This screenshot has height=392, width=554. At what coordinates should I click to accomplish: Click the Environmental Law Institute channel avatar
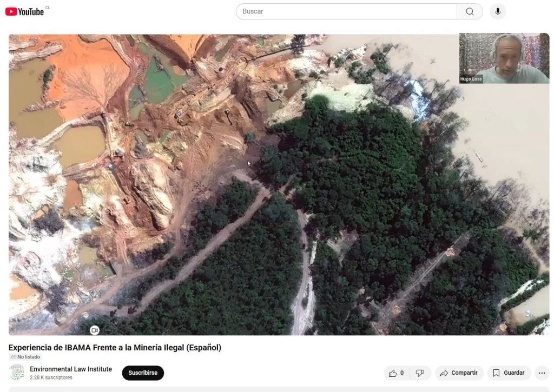click(17, 373)
